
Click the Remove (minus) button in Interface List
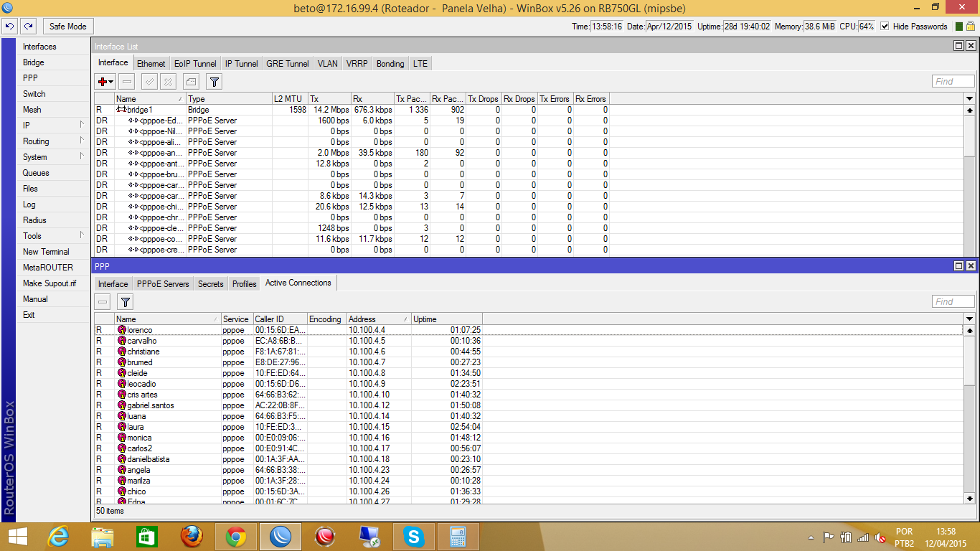click(x=127, y=81)
